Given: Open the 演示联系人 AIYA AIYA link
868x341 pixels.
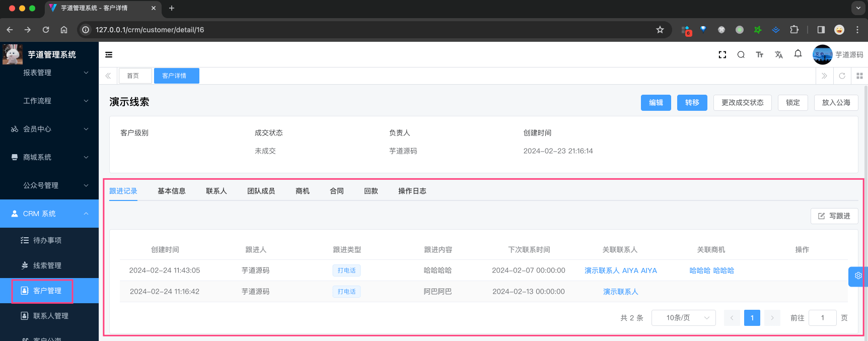Looking at the screenshot, I should pyautogui.click(x=620, y=270).
